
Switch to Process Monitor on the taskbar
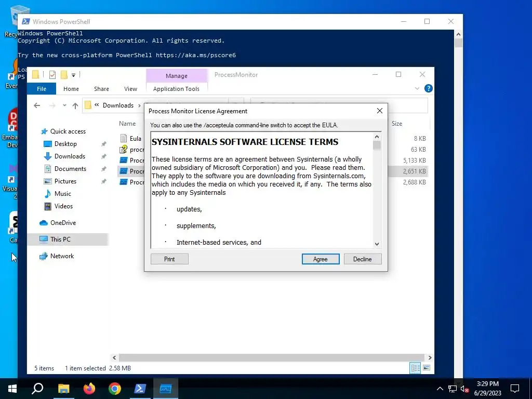[x=166, y=389]
